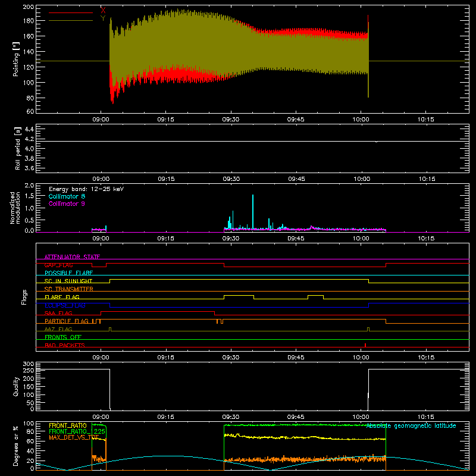
Task: Click the magenta "Collimator 9" legend entry
Action: (x=67, y=203)
